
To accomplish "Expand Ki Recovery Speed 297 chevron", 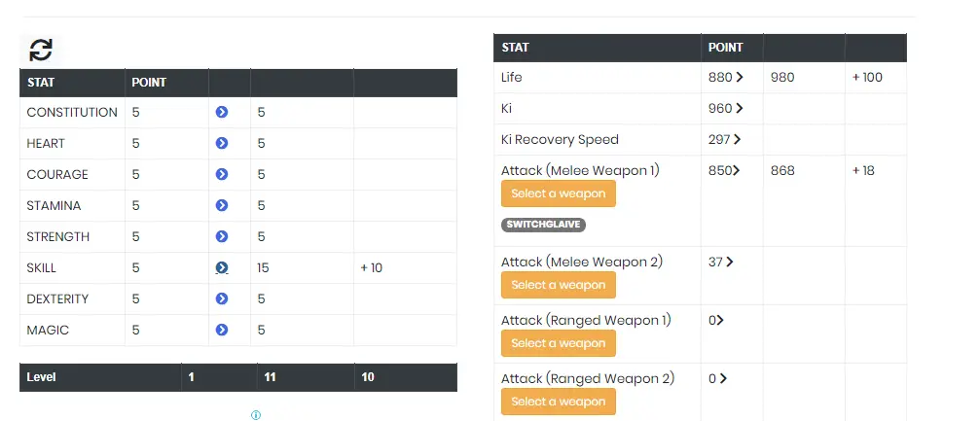I will [x=737, y=139].
